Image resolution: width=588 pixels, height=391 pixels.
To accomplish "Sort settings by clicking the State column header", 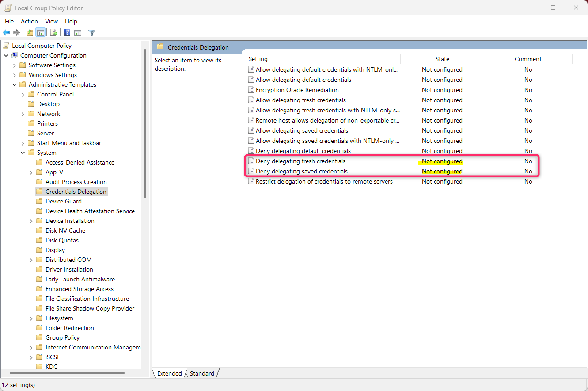I will 442,59.
